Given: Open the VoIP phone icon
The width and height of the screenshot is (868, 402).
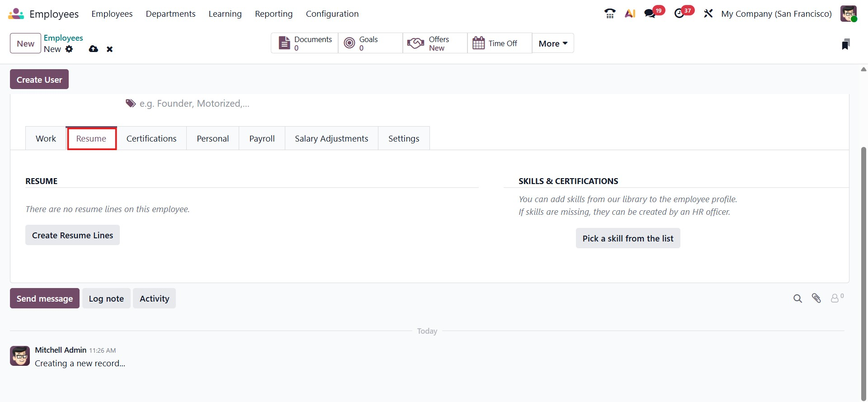Looking at the screenshot, I should click(610, 14).
